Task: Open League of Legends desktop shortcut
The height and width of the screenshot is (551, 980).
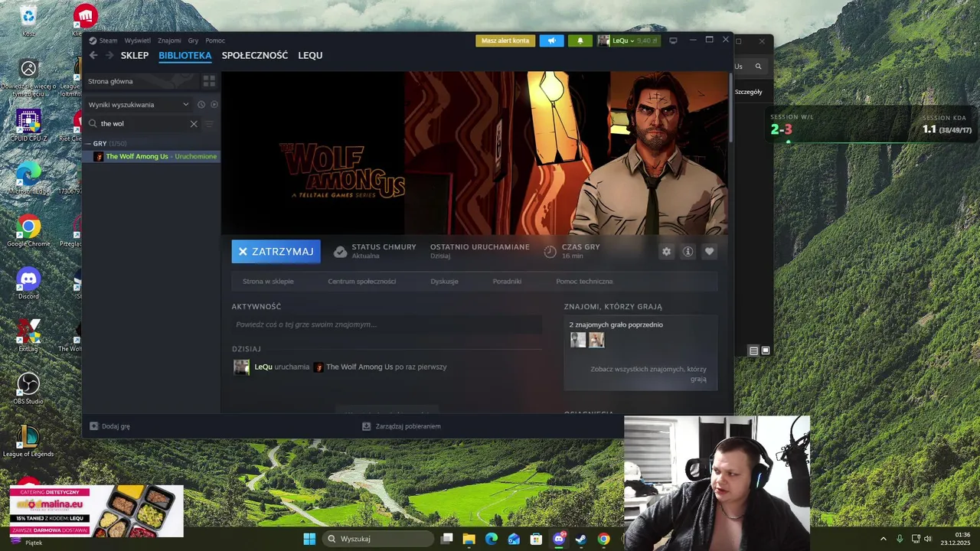Action: (28, 442)
